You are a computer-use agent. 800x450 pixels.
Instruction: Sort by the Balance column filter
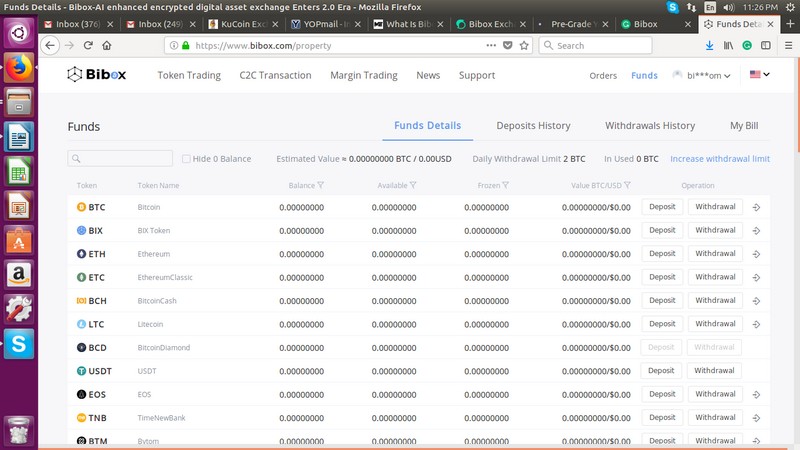(321, 185)
